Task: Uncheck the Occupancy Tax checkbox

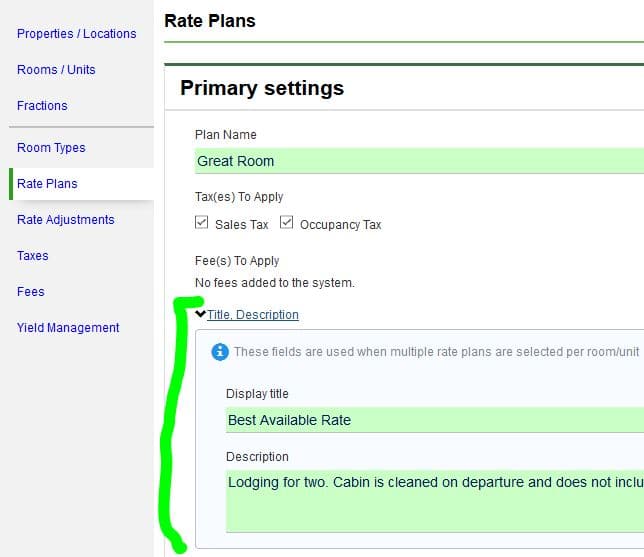Action: 287,223
